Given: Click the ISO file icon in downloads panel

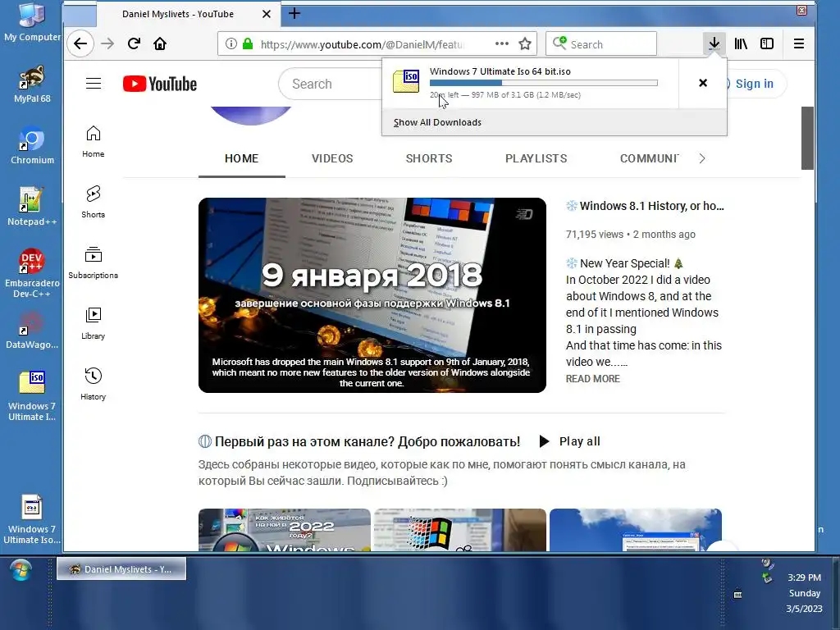Looking at the screenshot, I should coord(406,81).
